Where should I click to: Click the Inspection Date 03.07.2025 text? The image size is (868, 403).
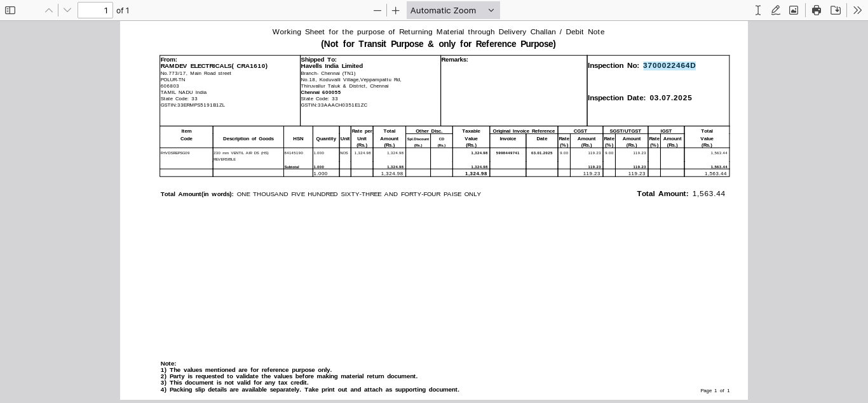670,98
